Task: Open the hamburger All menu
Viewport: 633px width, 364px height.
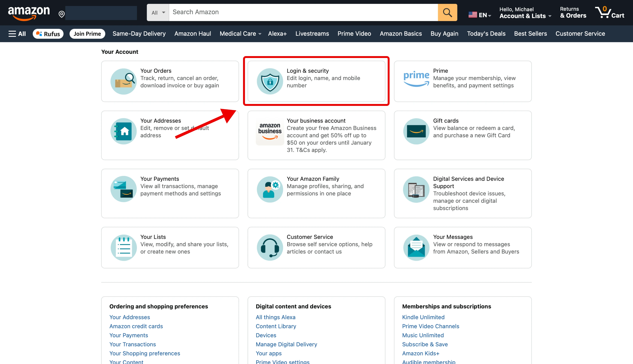Action: click(17, 34)
